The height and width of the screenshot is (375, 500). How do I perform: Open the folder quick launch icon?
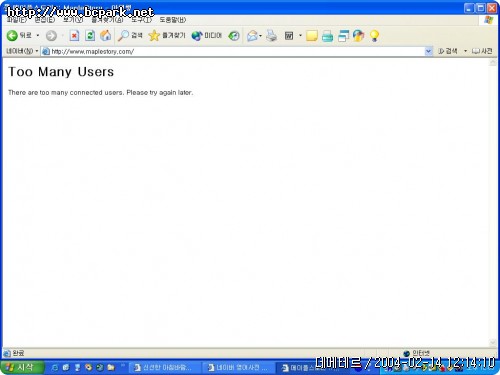coord(111,367)
